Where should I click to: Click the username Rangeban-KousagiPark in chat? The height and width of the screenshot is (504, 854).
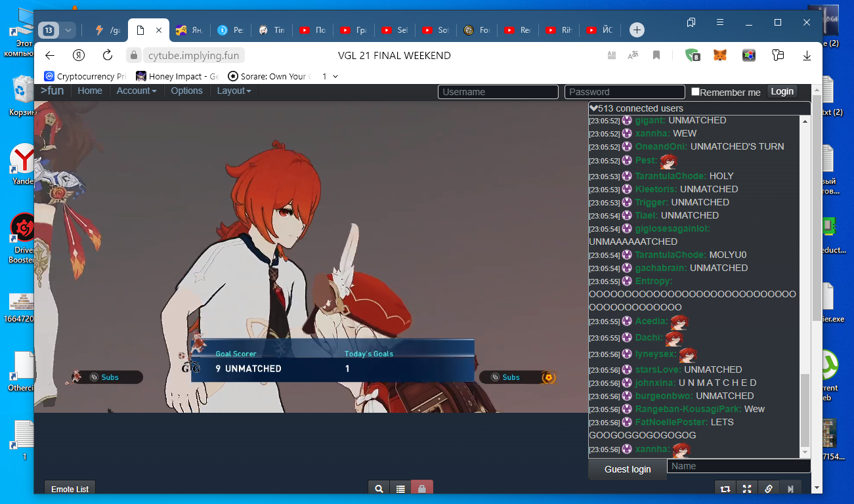click(689, 409)
